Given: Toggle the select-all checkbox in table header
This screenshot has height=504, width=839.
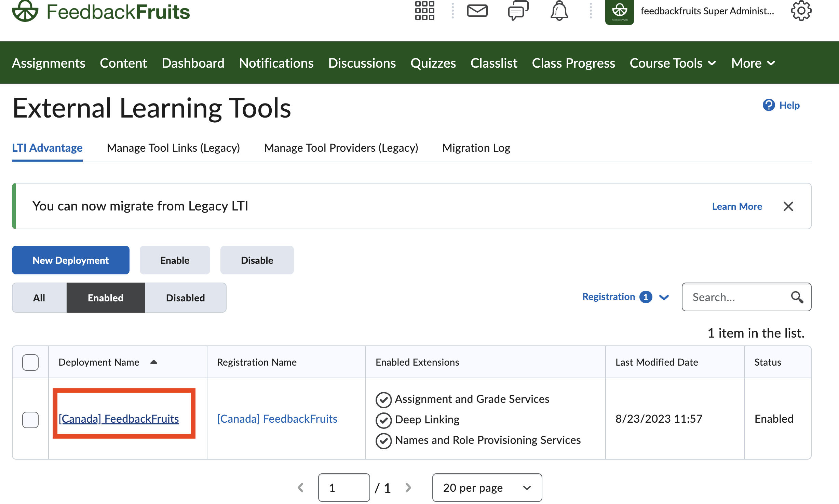Looking at the screenshot, I should coord(30,362).
